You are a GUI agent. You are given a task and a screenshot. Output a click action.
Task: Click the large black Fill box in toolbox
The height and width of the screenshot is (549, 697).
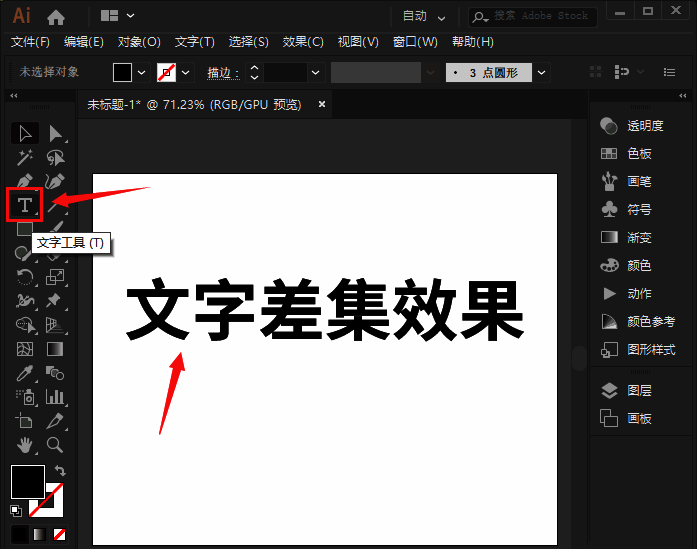[28, 482]
